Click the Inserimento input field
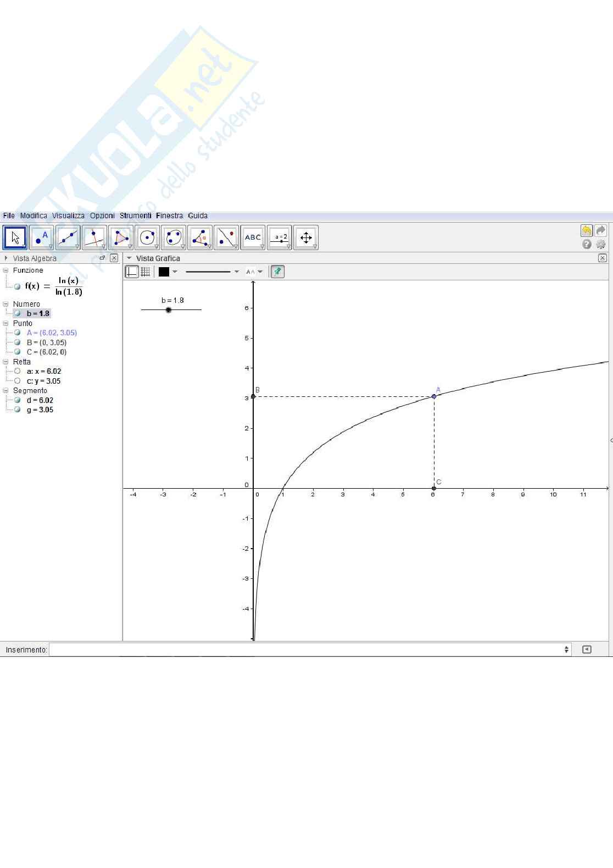Viewport: 613px width, 868px height. click(x=308, y=650)
